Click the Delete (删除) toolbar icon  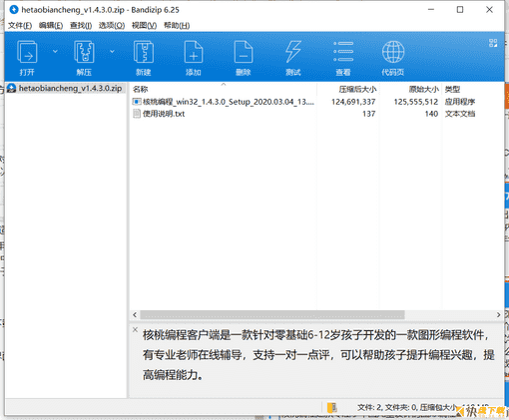[x=244, y=52]
